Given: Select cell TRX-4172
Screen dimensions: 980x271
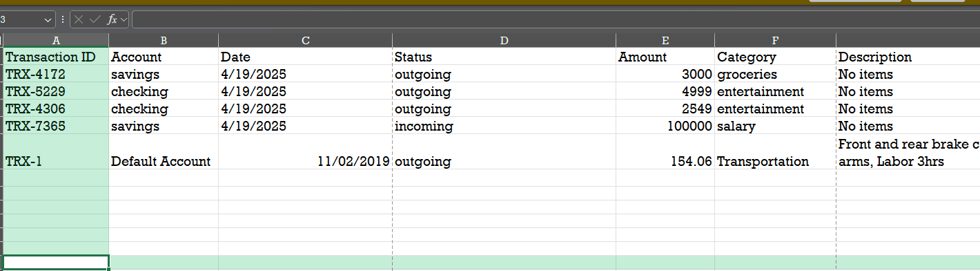Looking at the screenshot, I should pyautogui.click(x=56, y=74).
